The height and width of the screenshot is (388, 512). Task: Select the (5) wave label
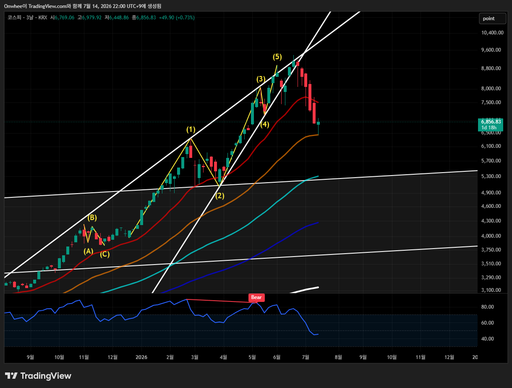tap(277, 57)
